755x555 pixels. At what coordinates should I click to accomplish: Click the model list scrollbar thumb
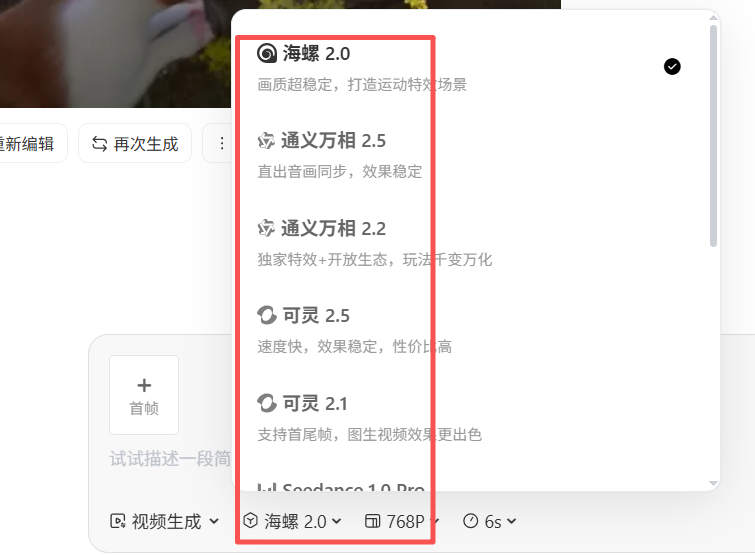[x=714, y=136]
